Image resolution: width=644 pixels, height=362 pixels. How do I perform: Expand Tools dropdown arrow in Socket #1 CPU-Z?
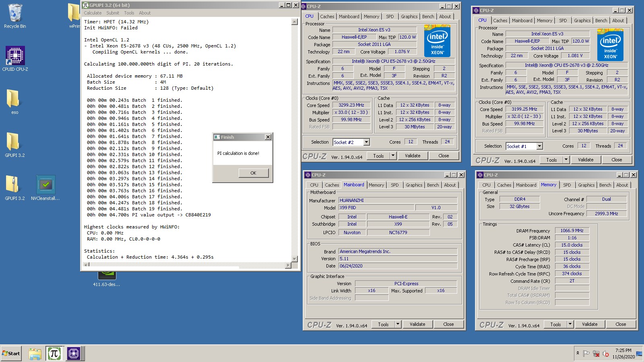point(566,160)
